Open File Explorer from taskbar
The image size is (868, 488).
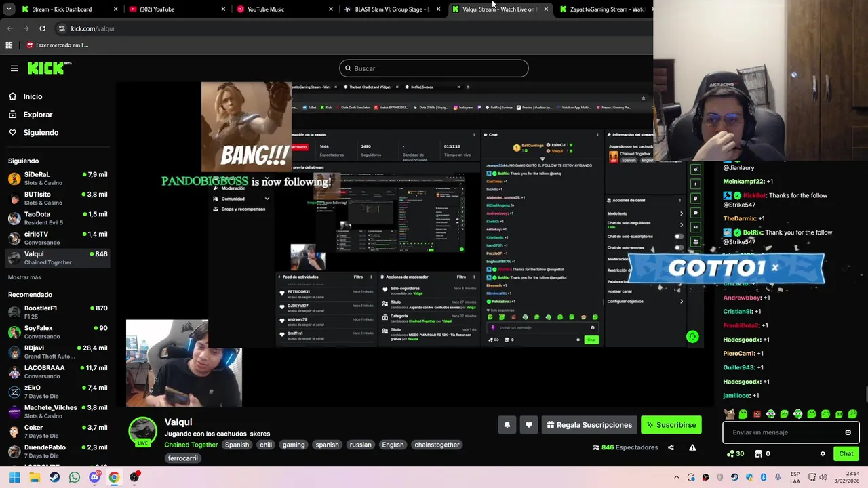pyautogui.click(x=35, y=477)
